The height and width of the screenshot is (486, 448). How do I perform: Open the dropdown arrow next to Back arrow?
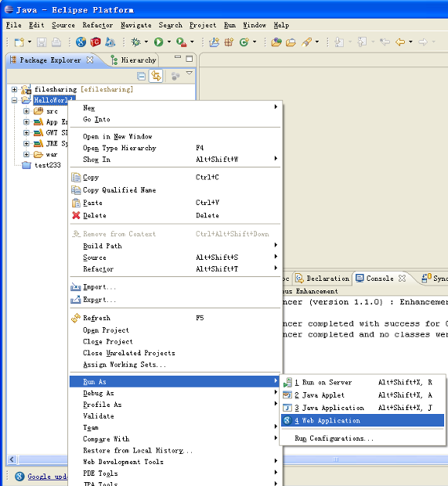[410, 41]
